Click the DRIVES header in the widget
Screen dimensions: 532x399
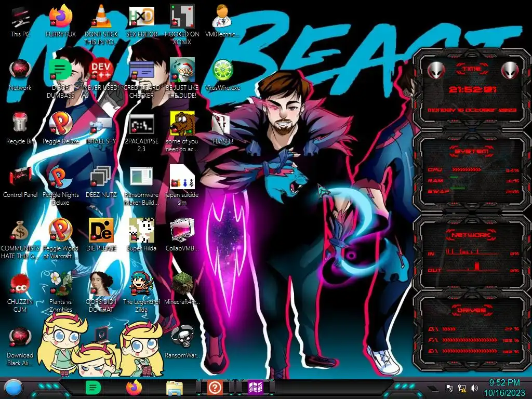[x=472, y=310]
